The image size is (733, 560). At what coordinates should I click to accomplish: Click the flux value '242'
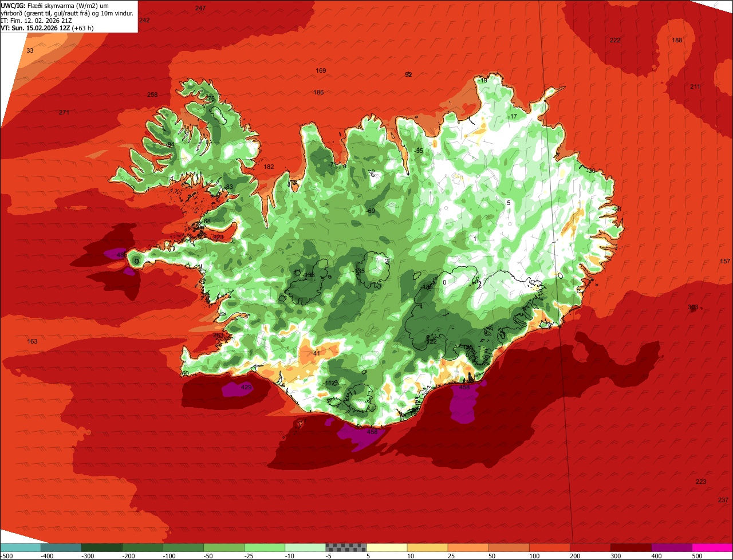(144, 20)
